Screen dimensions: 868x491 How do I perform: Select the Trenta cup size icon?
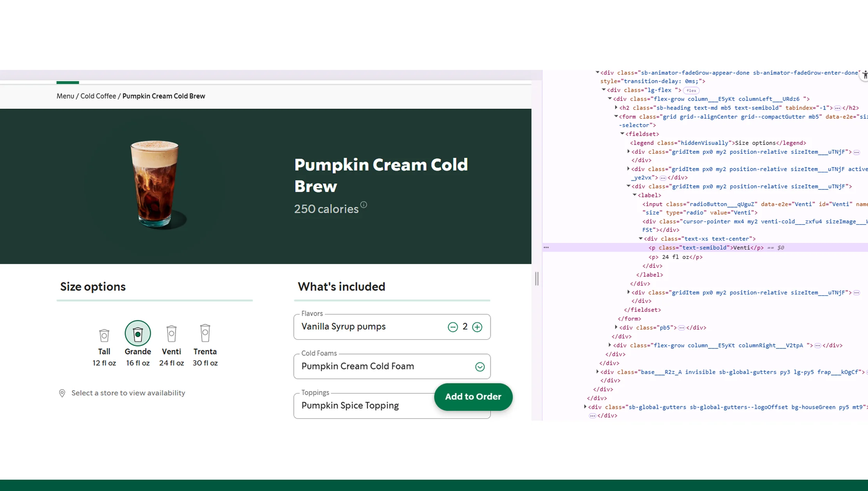[x=205, y=333]
